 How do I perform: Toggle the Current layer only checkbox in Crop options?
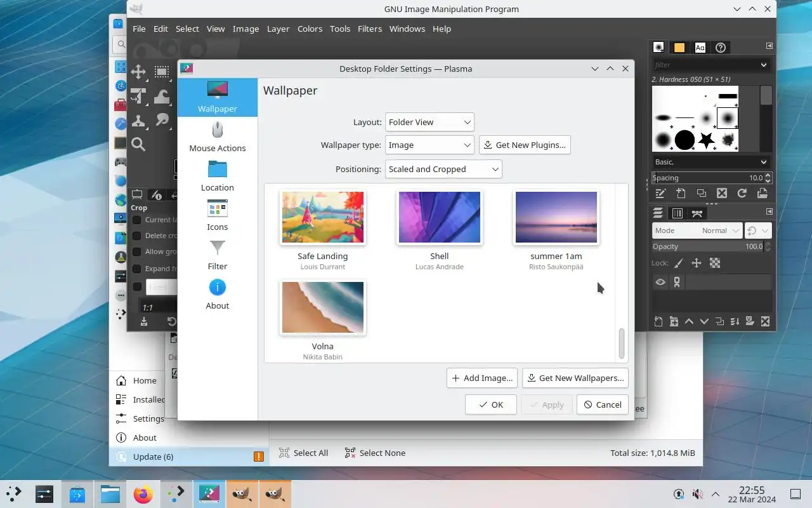[x=136, y=220]
